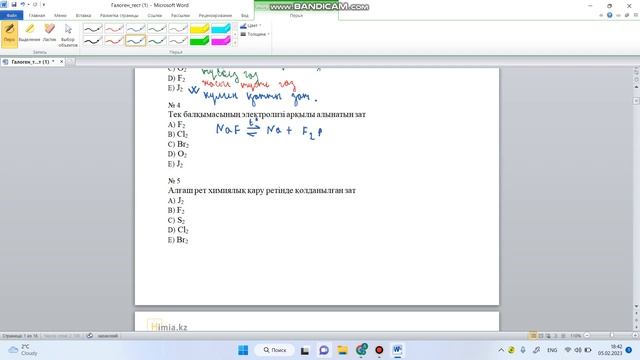This screenshot has width=640, height=360.
Task: Switch to the Рассылки ribbon tab
Action: (180, 16)
